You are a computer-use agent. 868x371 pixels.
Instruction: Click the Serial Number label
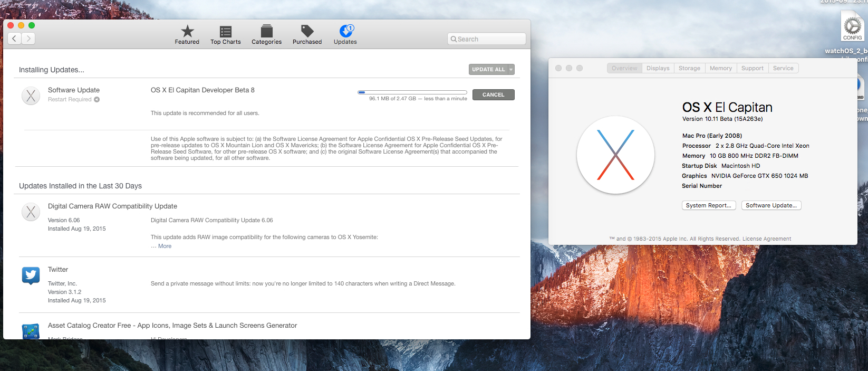(702, 186)
